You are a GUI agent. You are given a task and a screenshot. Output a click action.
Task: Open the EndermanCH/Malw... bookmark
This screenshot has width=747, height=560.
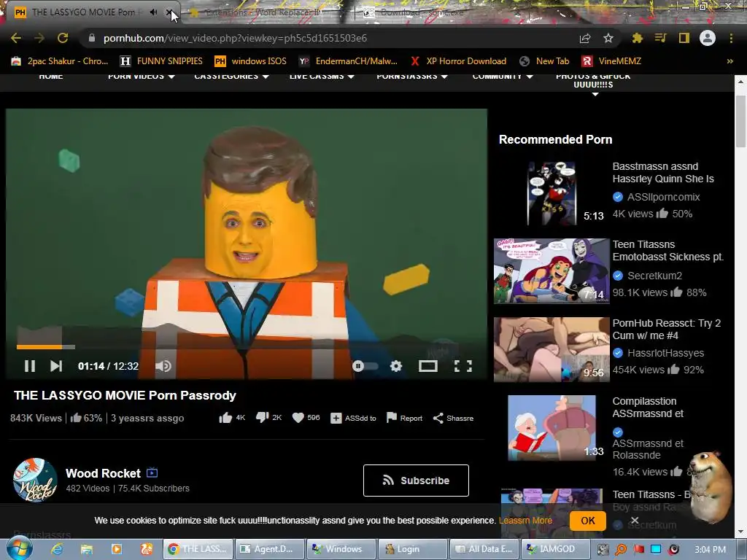coord(348,61)
